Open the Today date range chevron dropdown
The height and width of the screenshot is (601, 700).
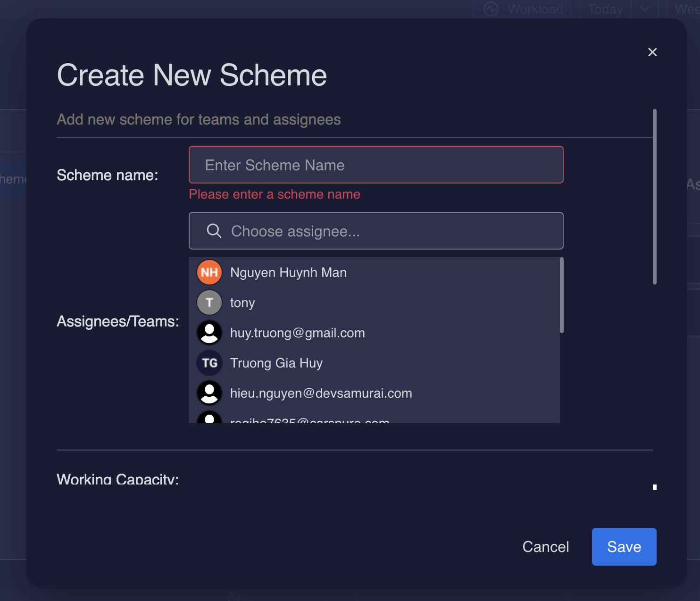[645, 9]
